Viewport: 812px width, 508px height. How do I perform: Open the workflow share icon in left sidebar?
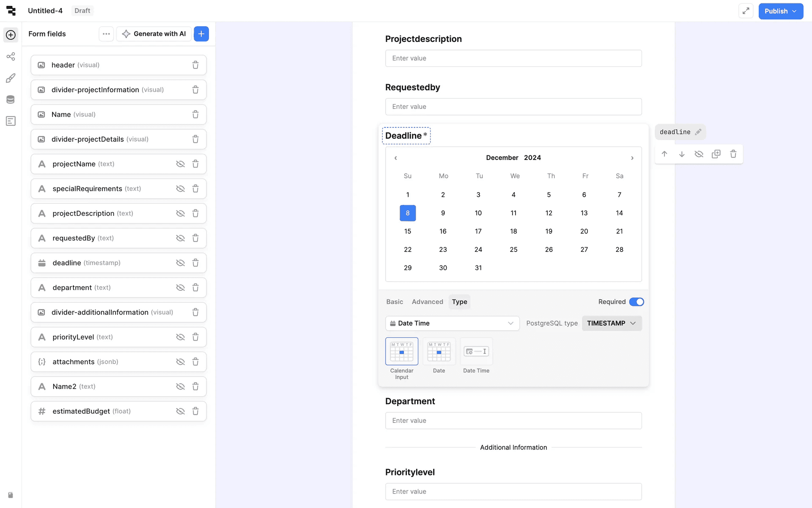pyautogui.click(x=11, y=56)
